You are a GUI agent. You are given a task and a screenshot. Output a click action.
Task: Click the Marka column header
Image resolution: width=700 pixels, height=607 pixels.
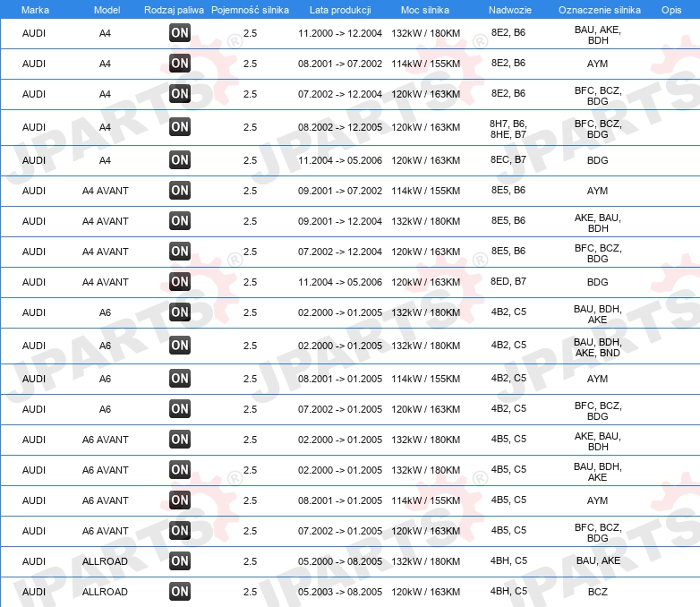tap(35, 10)
